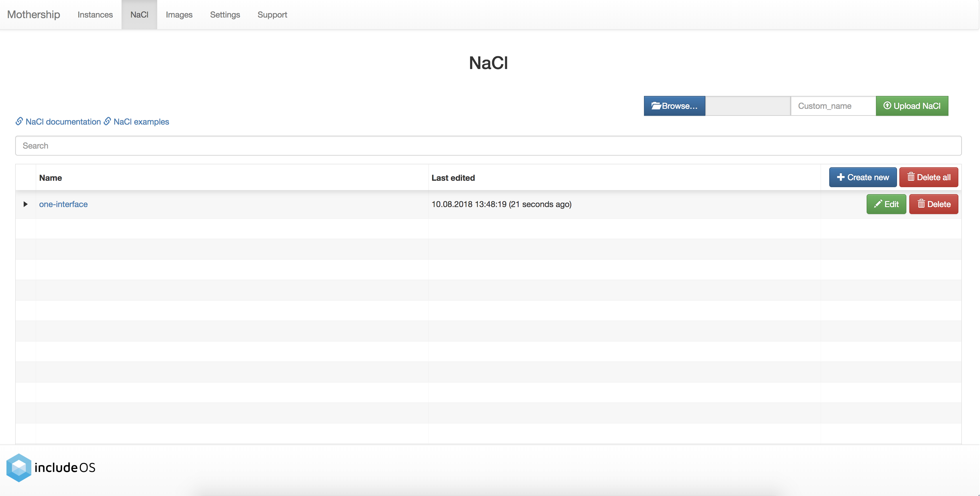Screen dimensions: 980x496
Task: Focus the Search field
Action: [489, 146]
